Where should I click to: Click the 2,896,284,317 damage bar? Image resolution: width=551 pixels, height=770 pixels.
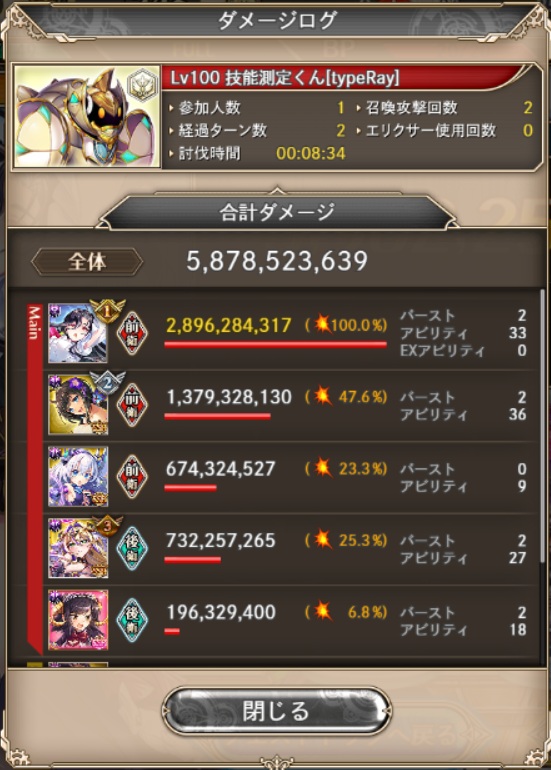tap(276, 345)
